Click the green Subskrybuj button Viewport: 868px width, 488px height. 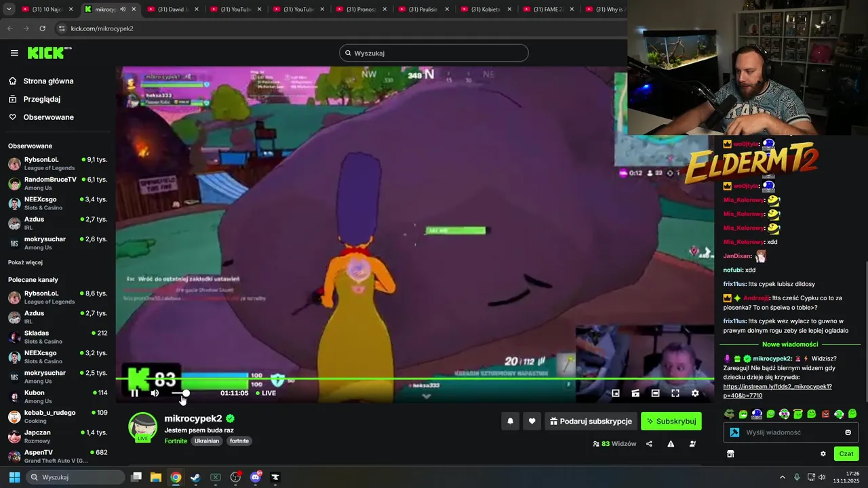pos(671,421)
